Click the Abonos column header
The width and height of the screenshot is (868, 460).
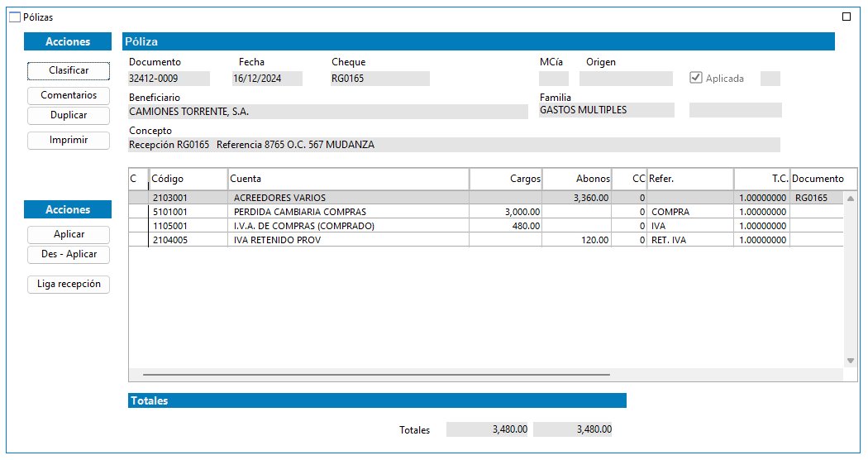click(577, 179)
